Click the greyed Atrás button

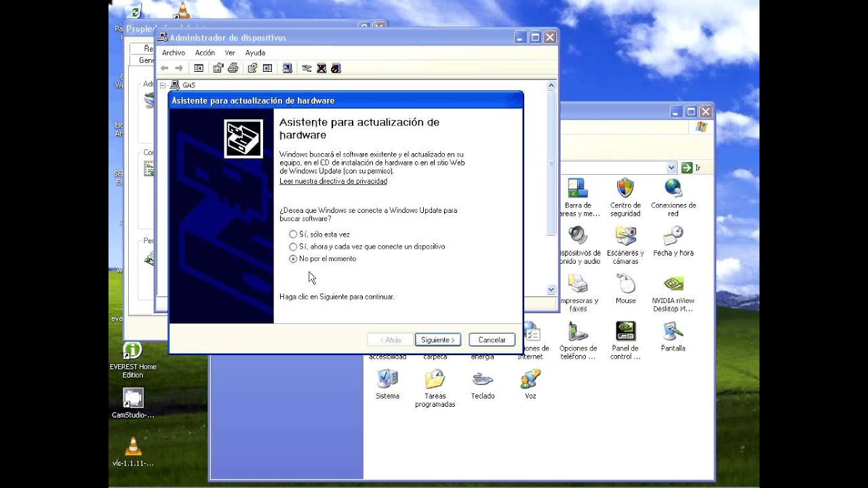coord(391,340)
